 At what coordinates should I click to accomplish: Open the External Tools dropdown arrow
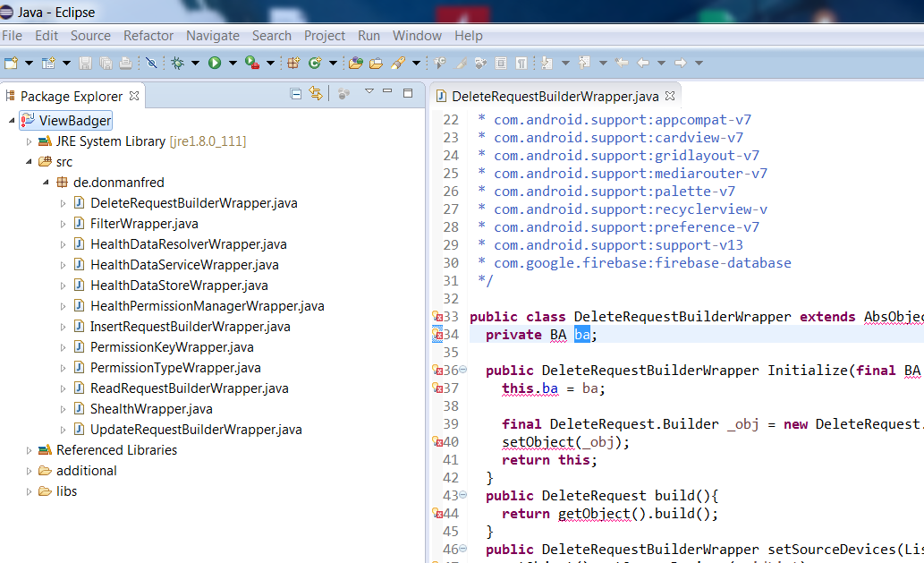[270, 63]
